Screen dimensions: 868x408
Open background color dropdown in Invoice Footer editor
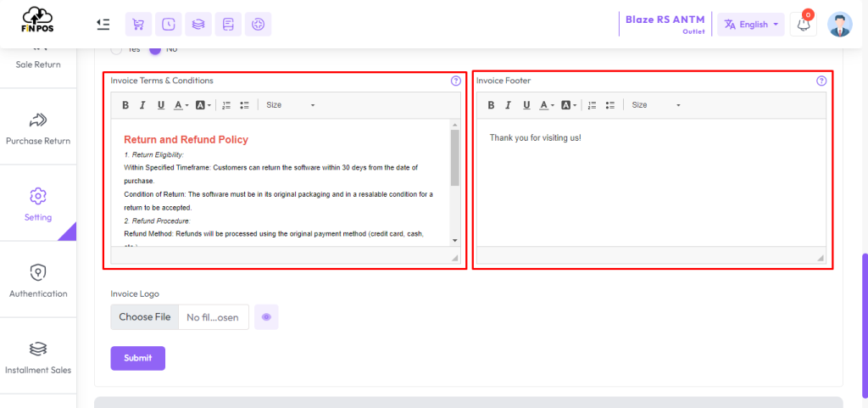coord(569,105)
